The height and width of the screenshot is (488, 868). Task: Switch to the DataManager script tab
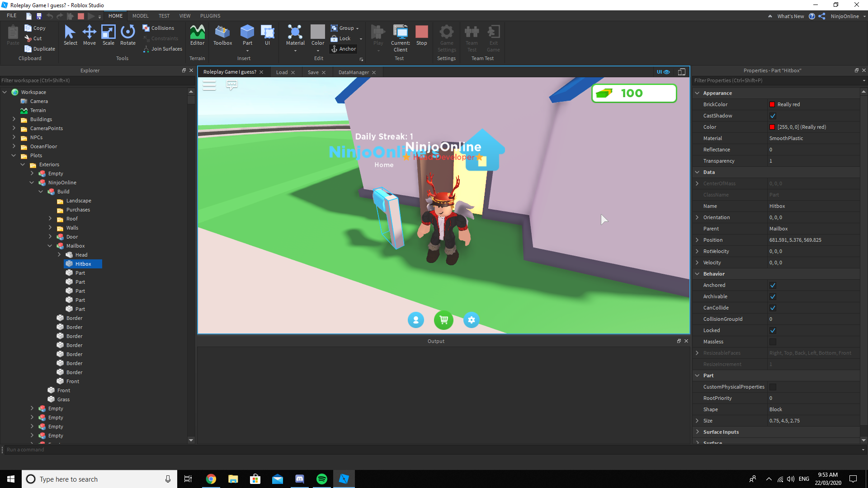tap(353, 72)
